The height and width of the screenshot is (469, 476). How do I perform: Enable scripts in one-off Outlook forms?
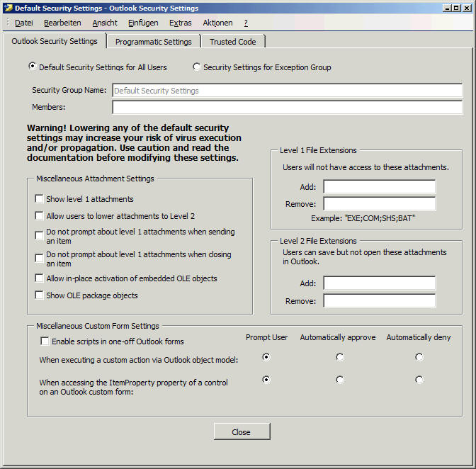45,341
